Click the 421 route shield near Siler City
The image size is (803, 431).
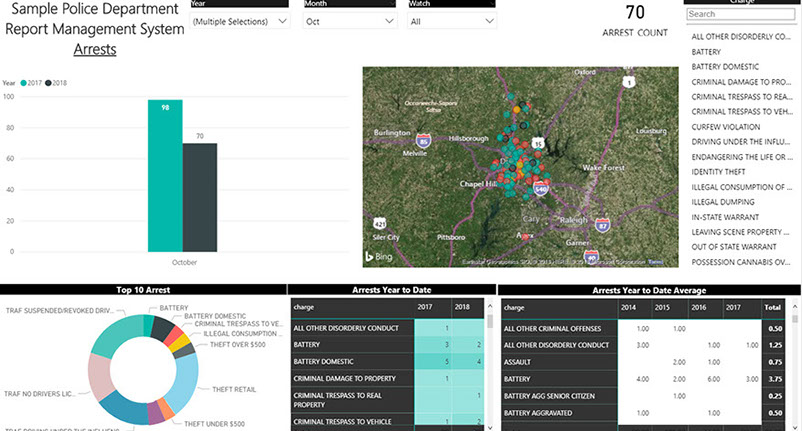pyautogui.click(x=379, y=222)
